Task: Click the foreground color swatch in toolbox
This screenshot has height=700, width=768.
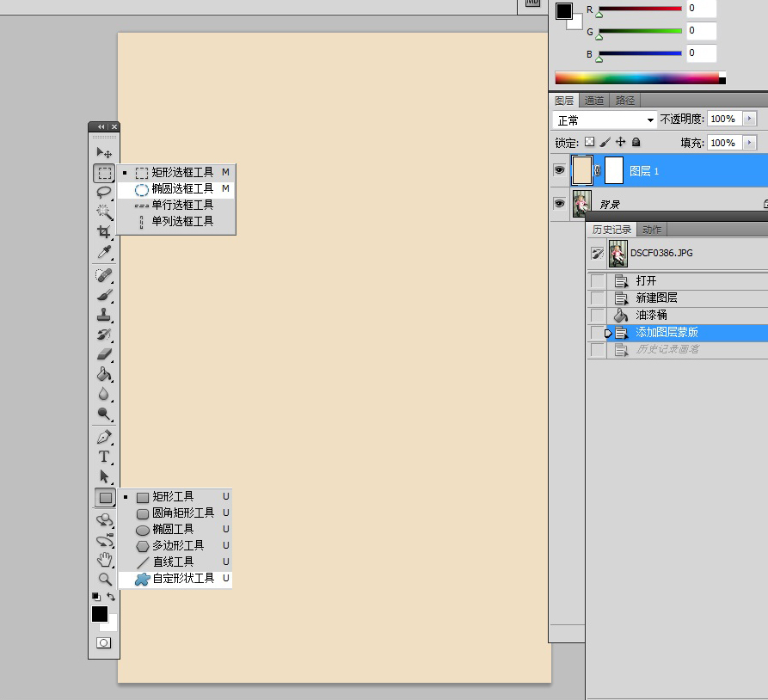Action: pyautogui.click(x=100, y=614)
